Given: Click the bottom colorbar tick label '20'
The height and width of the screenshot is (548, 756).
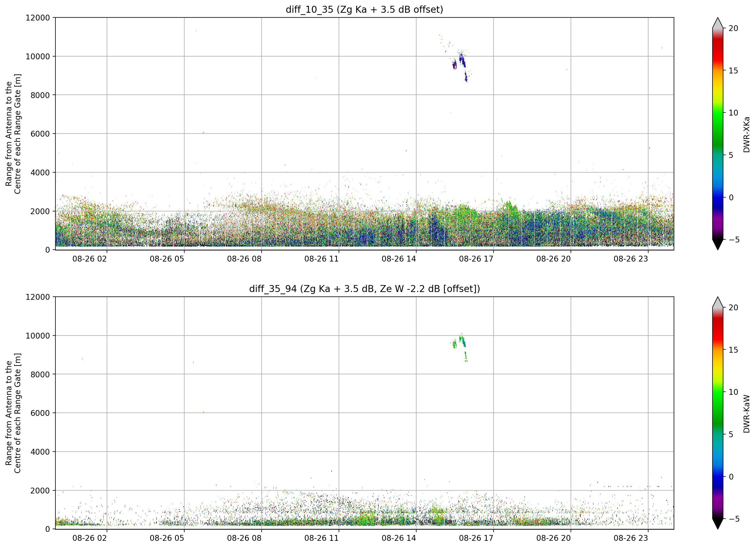Looking at the screenshot, I should pyautogui.click(x=733, y=308).
